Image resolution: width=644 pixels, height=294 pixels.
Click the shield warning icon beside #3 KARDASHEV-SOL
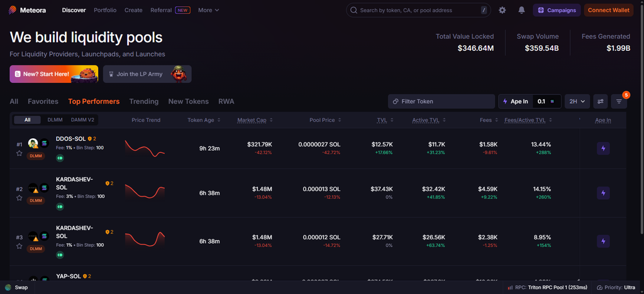[107, 232]
